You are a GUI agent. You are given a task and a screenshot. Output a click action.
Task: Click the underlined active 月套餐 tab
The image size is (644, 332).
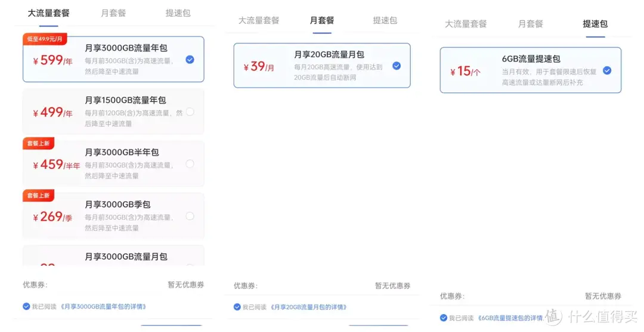click(322, 20)
